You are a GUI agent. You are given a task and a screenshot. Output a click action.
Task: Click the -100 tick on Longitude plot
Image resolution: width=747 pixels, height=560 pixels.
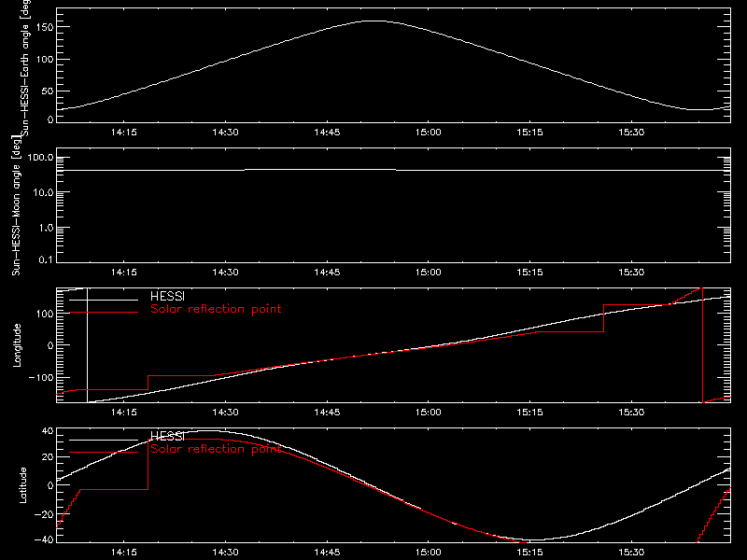pos(41,378)
